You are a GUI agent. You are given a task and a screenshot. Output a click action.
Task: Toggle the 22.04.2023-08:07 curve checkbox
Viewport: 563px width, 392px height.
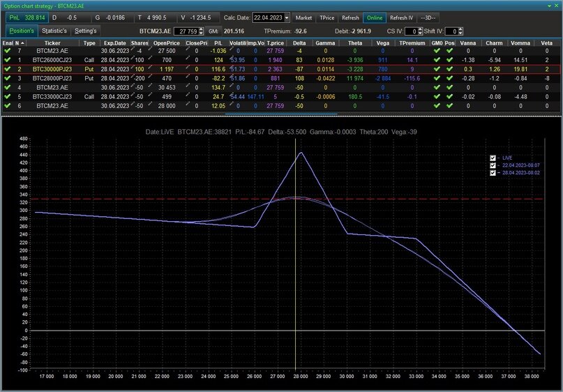[x=493, y=165]
